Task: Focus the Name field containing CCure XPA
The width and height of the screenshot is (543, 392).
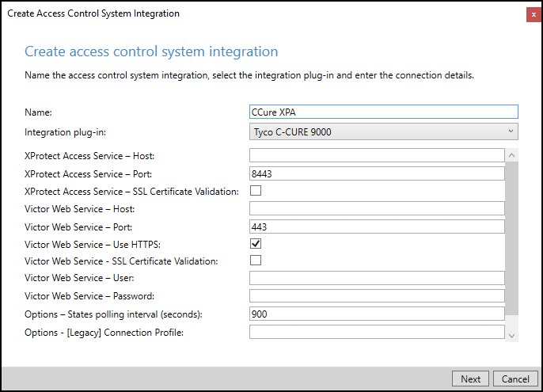Action: 383,112
